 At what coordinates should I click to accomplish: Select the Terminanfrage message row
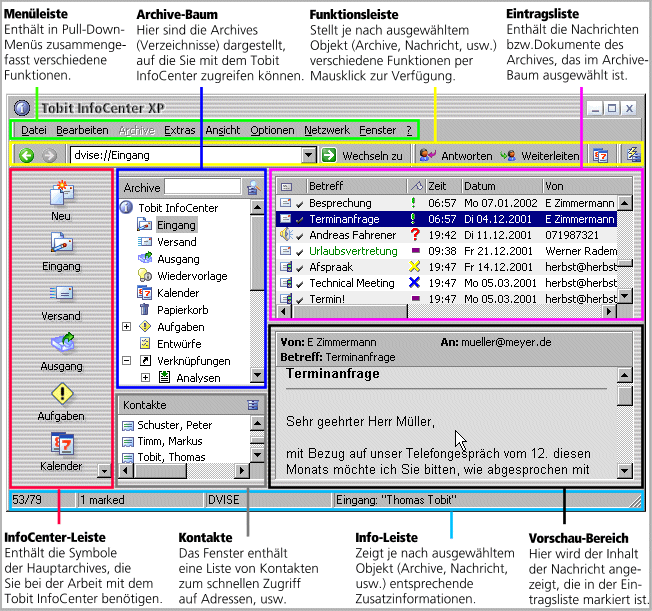pyautogui.click(x=446, y=219)
